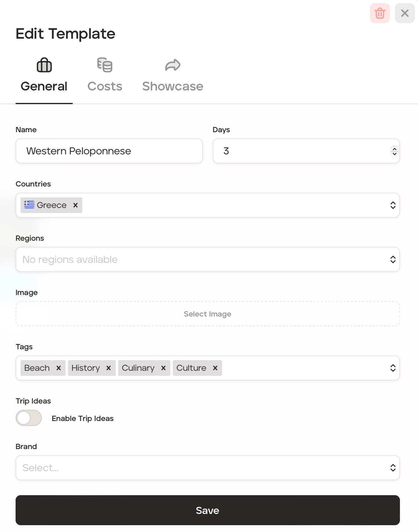The height and width of the screenshot is (532, 418).
Task: Expand the Tags dropdown arrow
Action: tap(393, 368)
